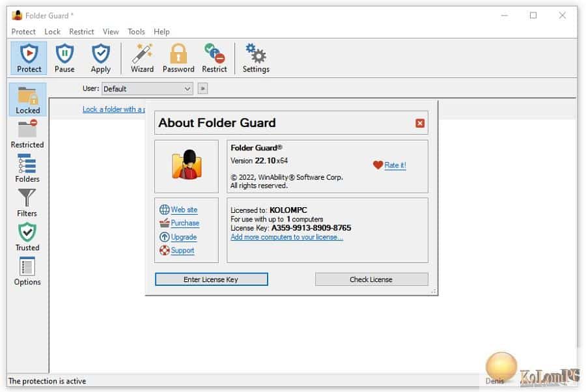Screen dimensions: 586x392
Task: Apply changes using the Apply shield icon
Action: pos(100,58)
